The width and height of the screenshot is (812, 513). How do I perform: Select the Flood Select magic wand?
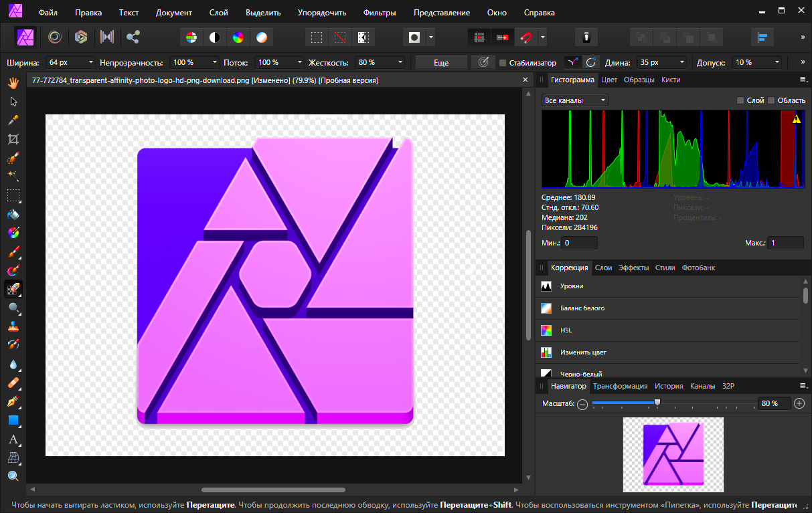click(13, 177)
